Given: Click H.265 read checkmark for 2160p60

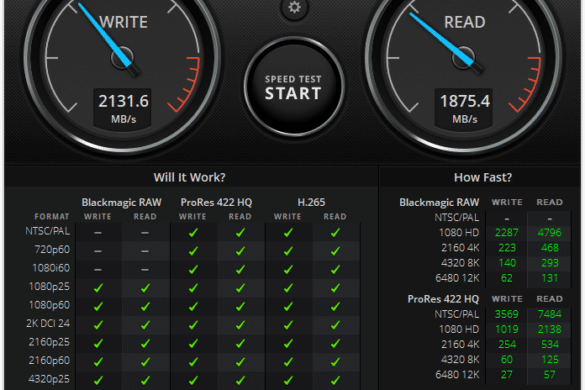Looking at the screenshot, I should point(335,362).
